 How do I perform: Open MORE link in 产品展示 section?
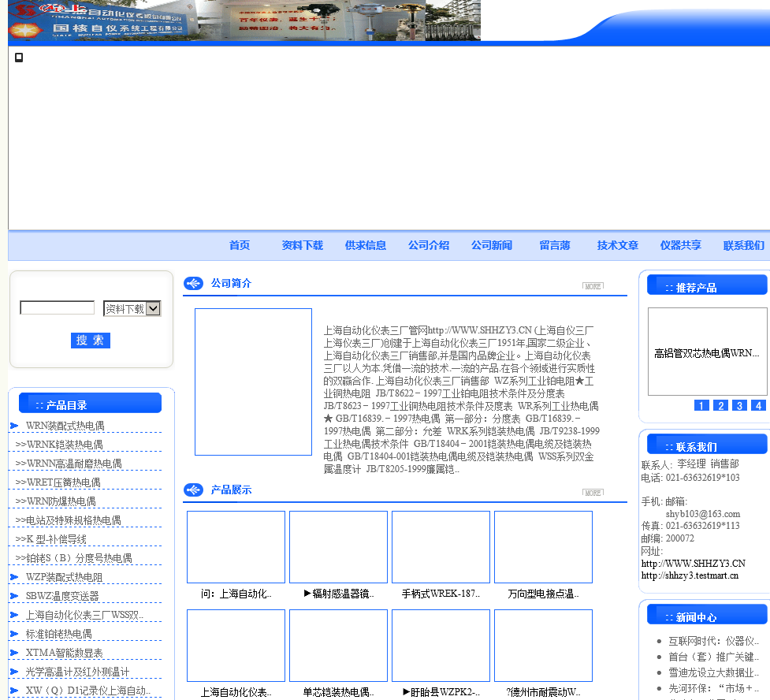pyautogui.click(x=593, y=492)
